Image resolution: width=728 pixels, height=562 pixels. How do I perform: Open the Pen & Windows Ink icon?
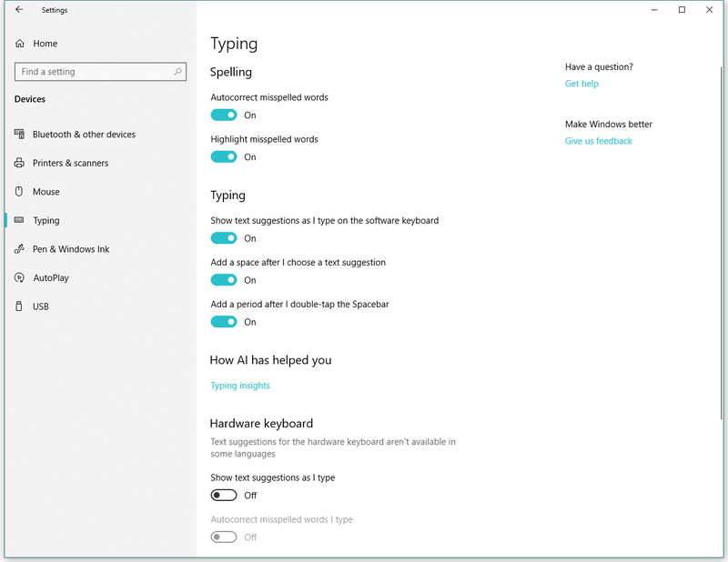click(19, 249)
